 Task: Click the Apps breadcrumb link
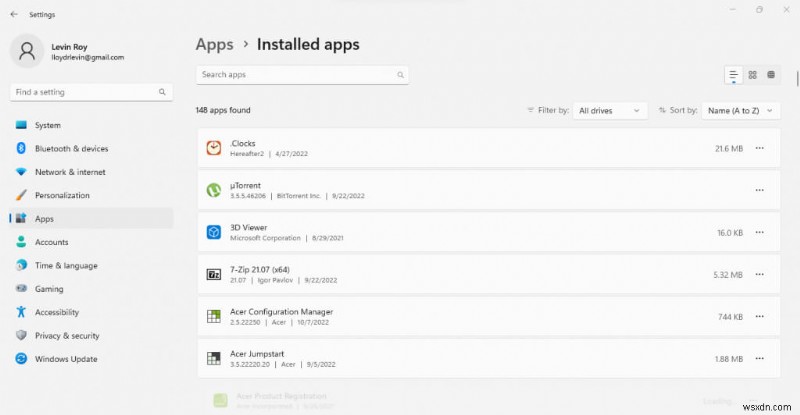coord(214,44)
